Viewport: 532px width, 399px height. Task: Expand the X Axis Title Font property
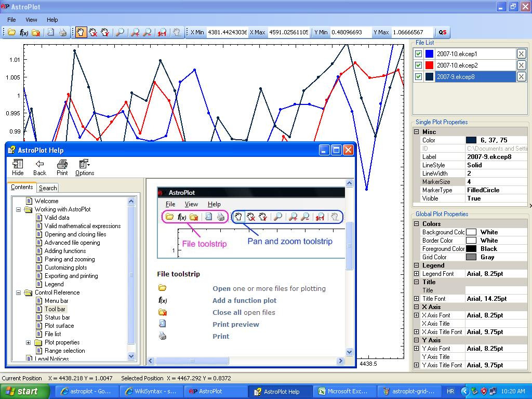[417, 332]
